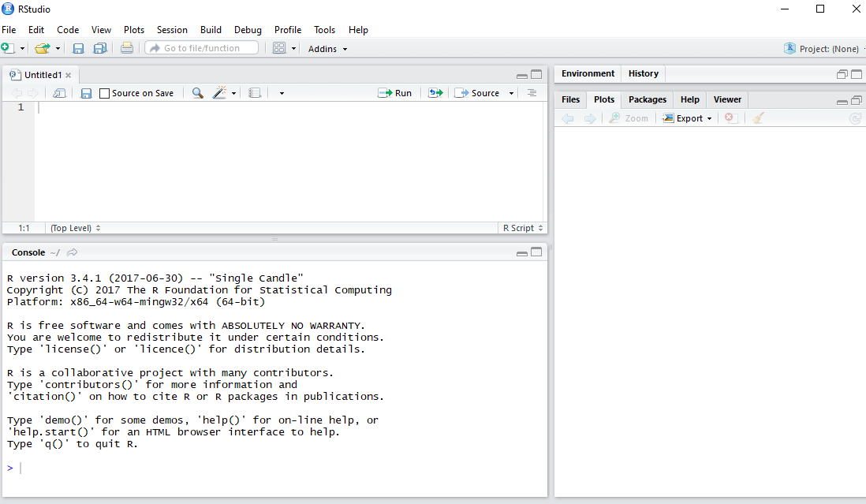Screen dimensions: 866x504
Task: Expand the Addins dropdown
Action: (327, 49)
